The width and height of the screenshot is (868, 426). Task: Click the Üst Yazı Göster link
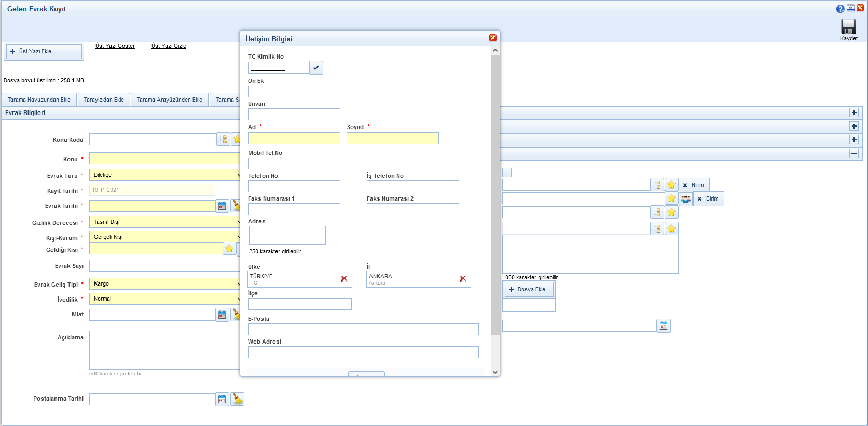(x=115, y=46)
